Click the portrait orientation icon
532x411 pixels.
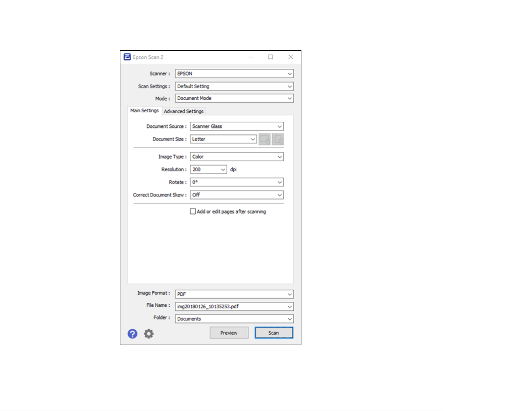point(278,139)
